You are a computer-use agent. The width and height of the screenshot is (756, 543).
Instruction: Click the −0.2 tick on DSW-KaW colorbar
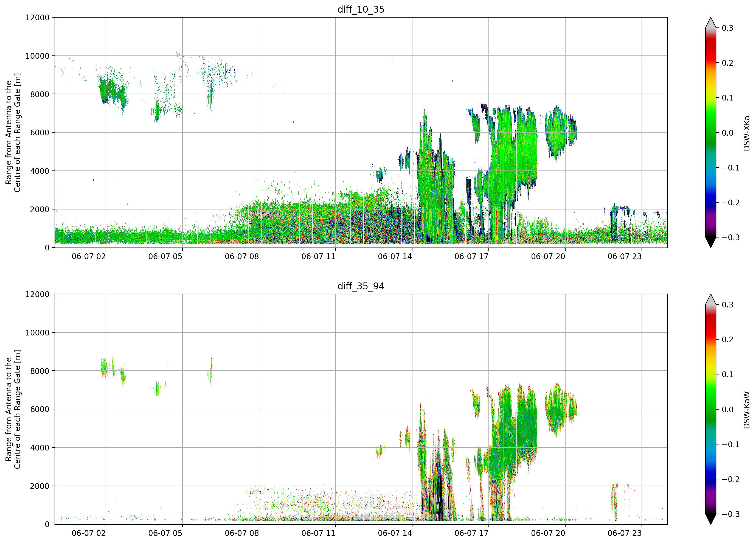(730, 479)
